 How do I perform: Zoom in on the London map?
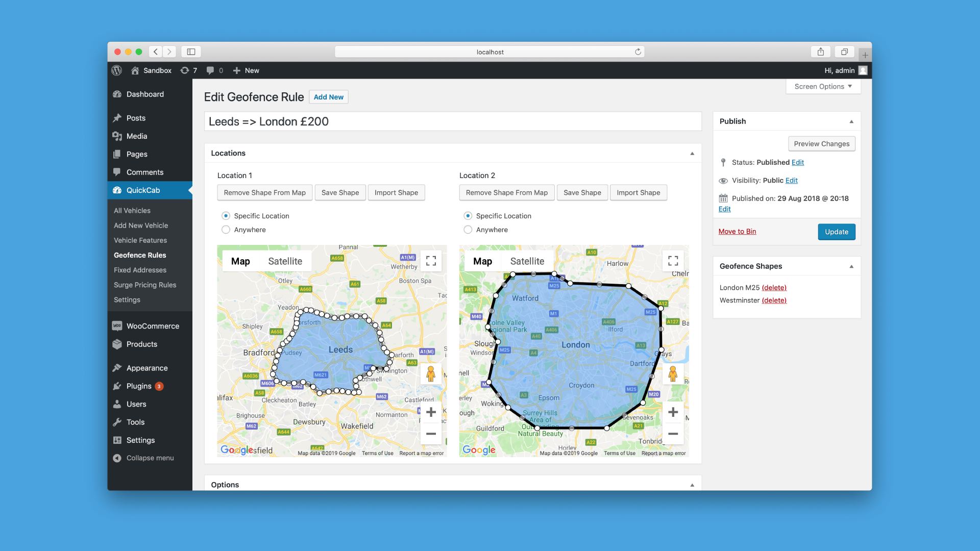[673, 412]
